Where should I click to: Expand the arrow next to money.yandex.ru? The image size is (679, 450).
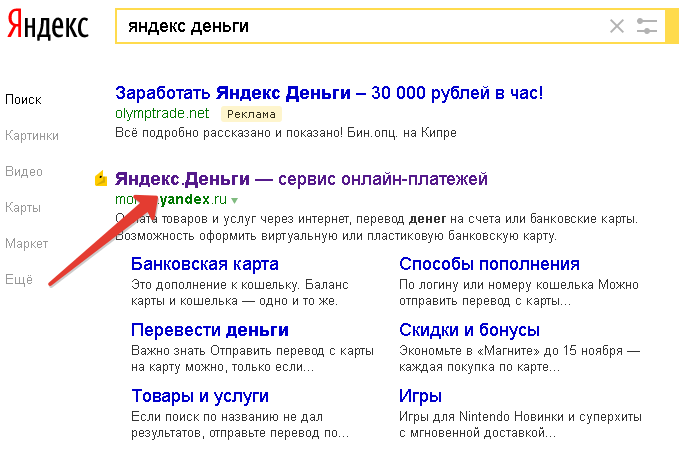coord(234,201)
